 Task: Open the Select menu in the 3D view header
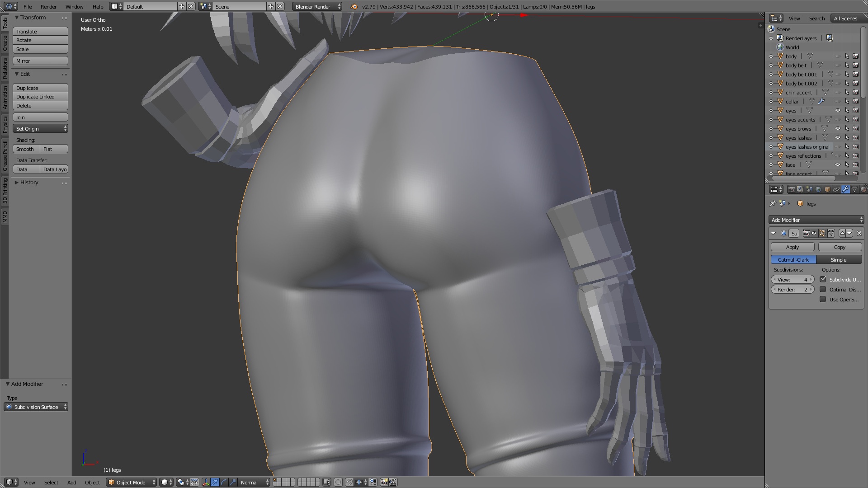[x=51, y=482]
